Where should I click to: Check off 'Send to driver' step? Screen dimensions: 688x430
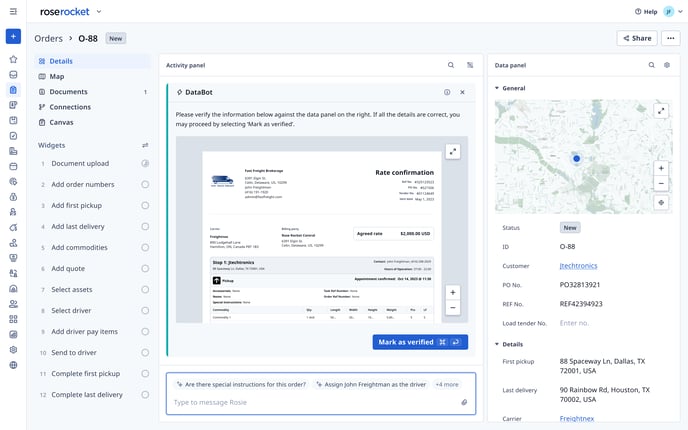(145, 352)
